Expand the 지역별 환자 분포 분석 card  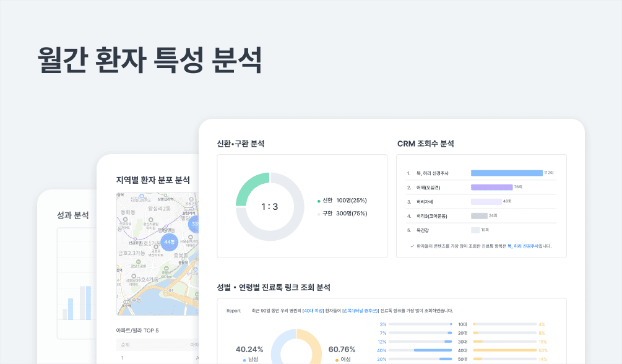(x=152, y=178)
